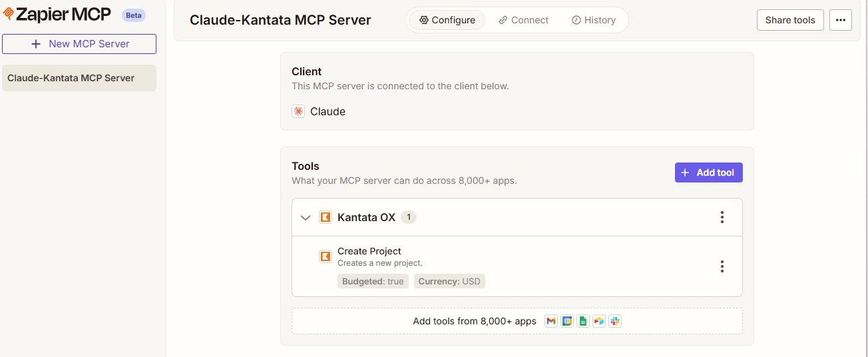The width and height of the screenshot is (868, 357).
Task: Collapse the Kantata OX tool group
Action: pos(306,217)
